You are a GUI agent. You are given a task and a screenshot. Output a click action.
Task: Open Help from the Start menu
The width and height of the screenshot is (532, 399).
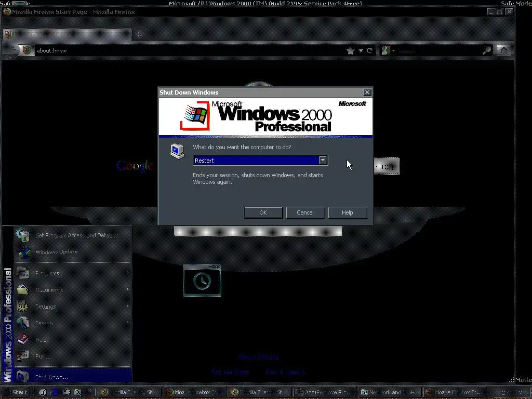[73, 340]
